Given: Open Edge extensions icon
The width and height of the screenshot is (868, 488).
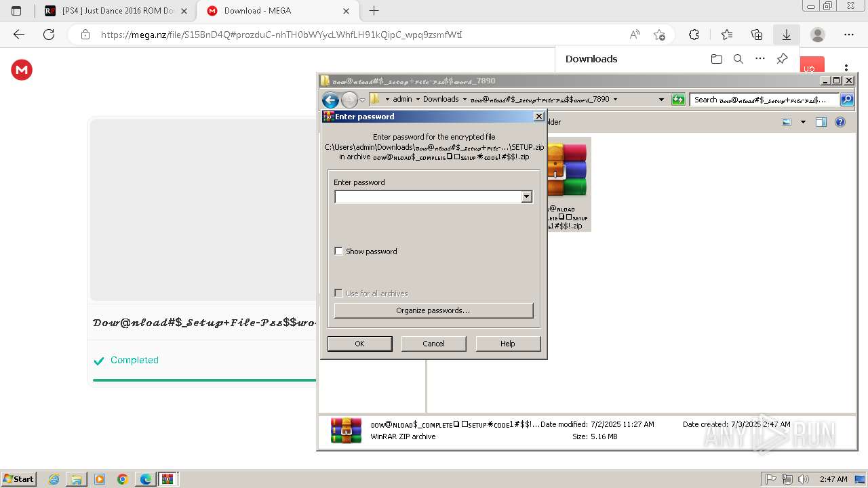Looking at the screenshot, I should click(x=694, y=35).
